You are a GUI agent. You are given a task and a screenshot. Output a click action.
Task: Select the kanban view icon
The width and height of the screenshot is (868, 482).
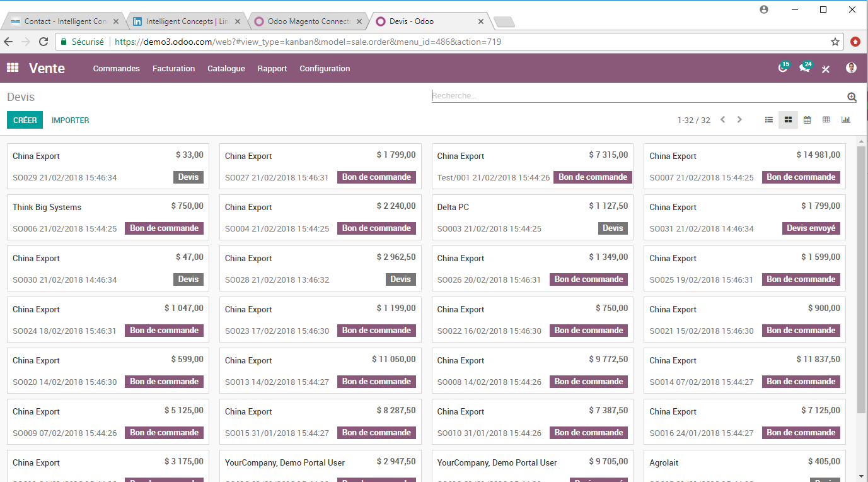pyautogui.click(x=788, y=120)
